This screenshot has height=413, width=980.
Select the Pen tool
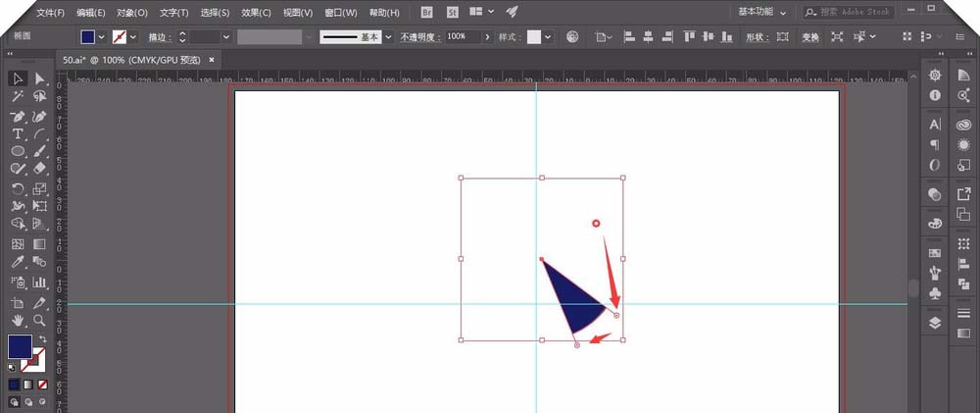tap(18, 117)
